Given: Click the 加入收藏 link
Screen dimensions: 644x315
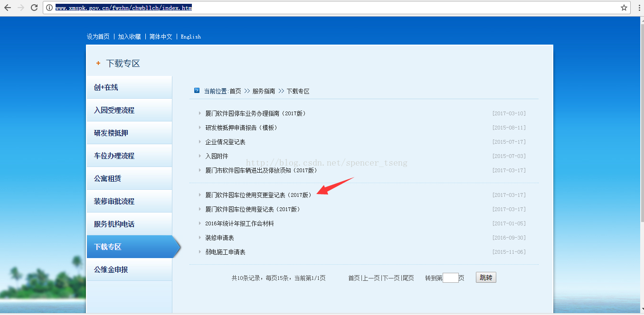Looking at the screenshot, I should [x=130, y=37].
